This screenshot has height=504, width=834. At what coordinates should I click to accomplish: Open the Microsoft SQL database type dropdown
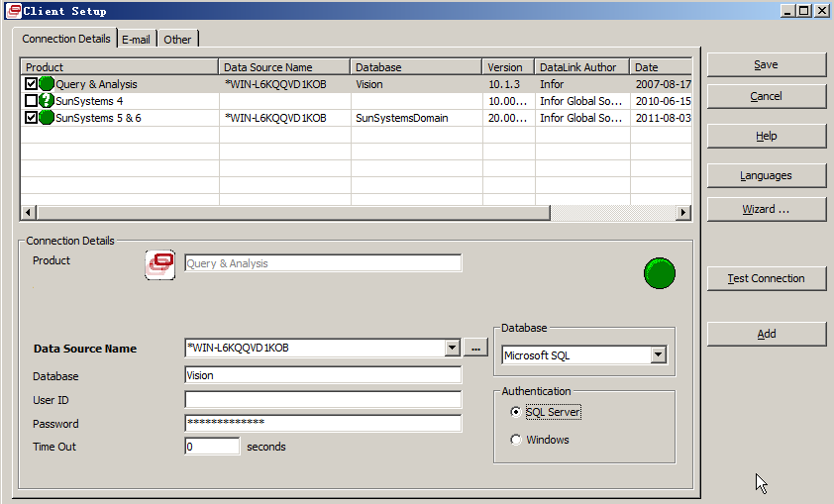[x=658, y=355]
